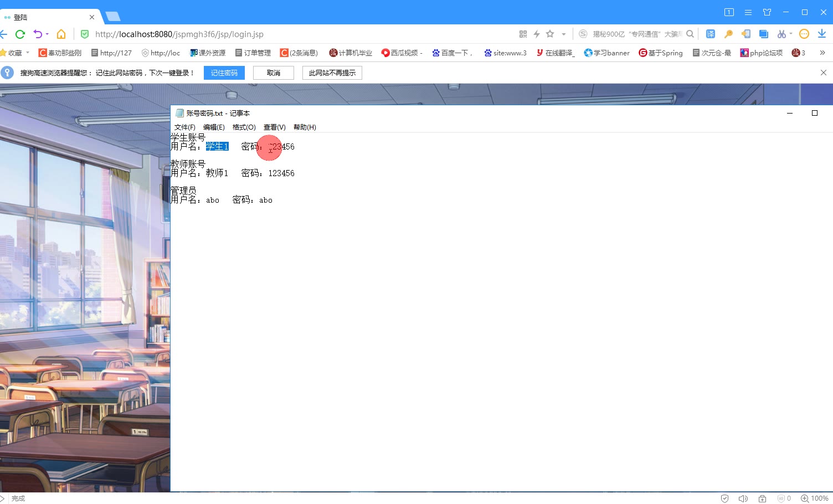Expand the bookmarks overflow chevron

tap(822, 53)
